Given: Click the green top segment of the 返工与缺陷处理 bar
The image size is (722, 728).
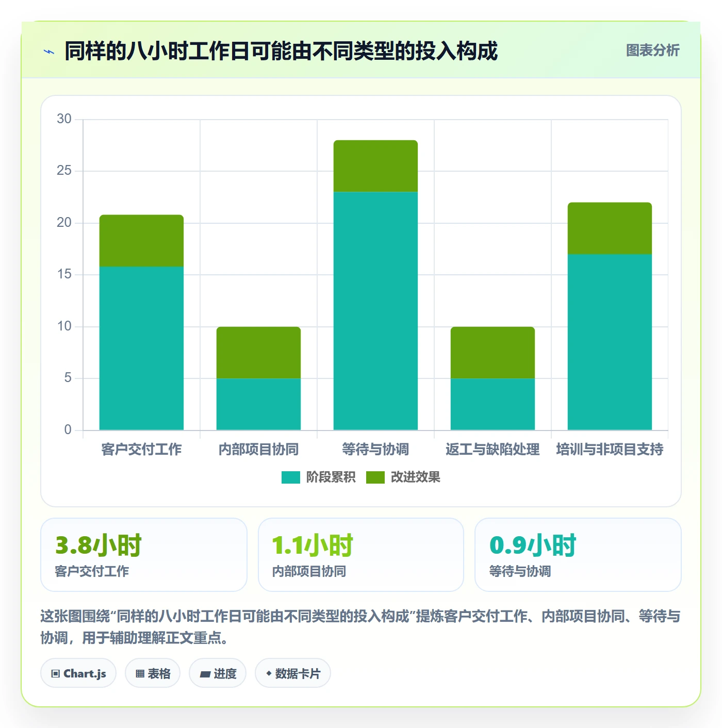Looking at the screenshot, I should tap(493, 353).
